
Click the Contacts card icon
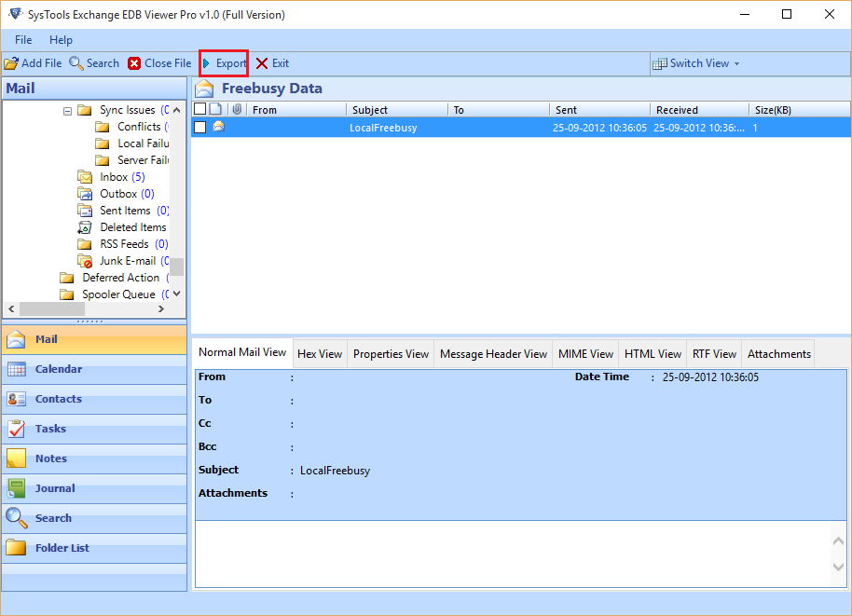point(16,399)
